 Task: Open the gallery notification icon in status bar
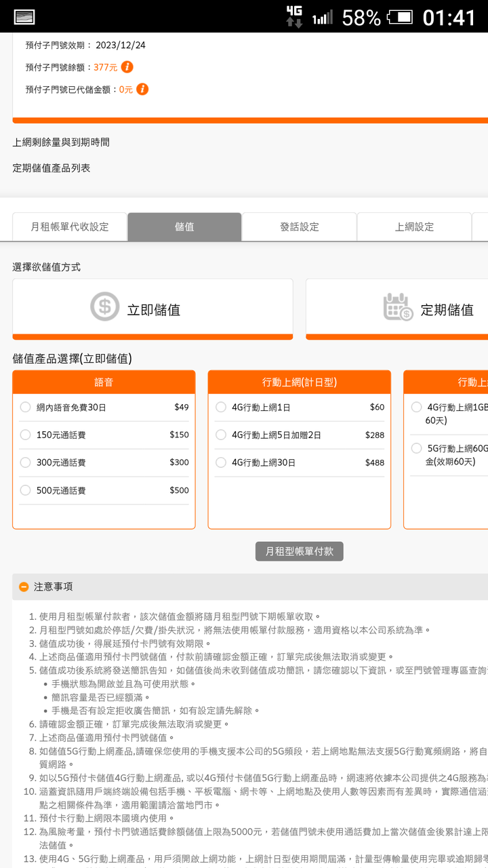24,17
